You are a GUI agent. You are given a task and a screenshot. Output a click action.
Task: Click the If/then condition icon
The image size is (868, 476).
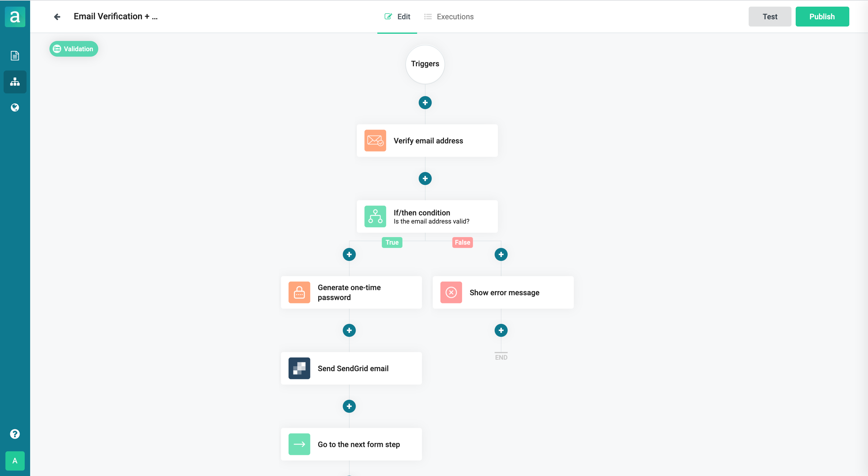(x=375, y=216)
